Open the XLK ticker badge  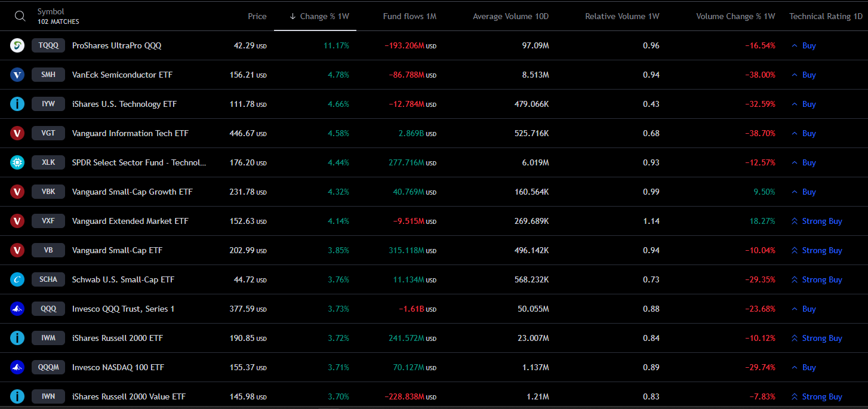48,162
